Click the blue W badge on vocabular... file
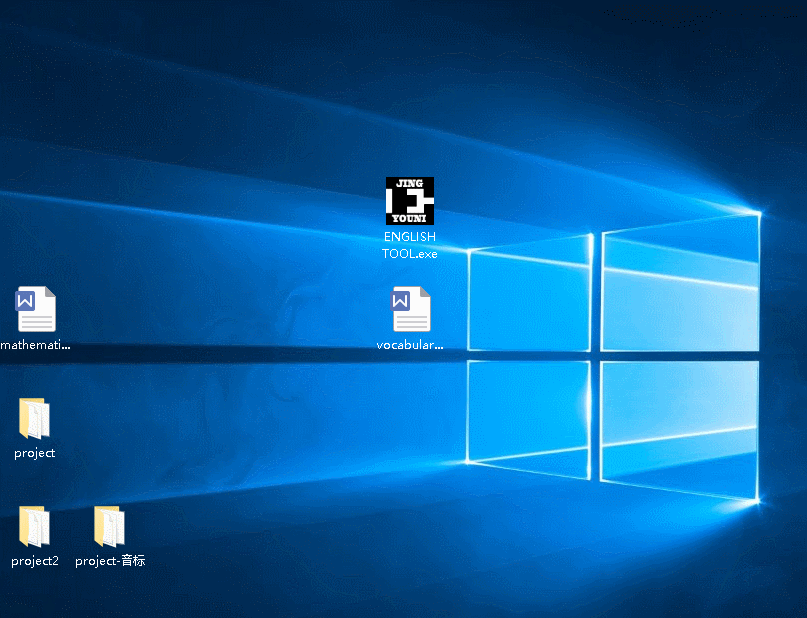The image size is (807, 618). tap(401, 300)
